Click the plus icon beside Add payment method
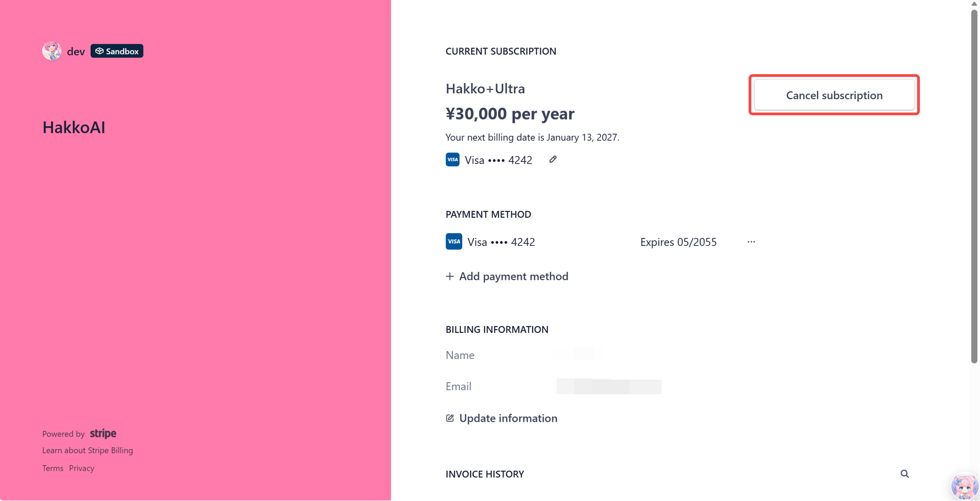Viewport: 980px width, 501px height. pyautogui.click(x=449, y=276)
